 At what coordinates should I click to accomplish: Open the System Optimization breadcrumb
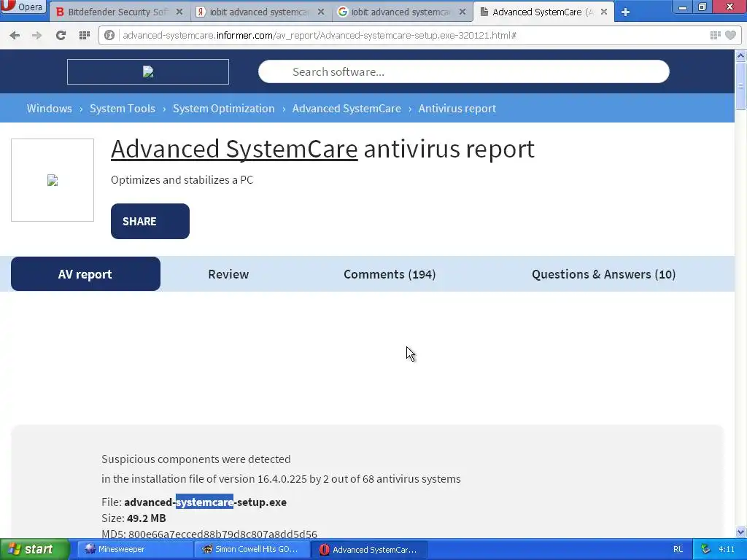point(223,109)
